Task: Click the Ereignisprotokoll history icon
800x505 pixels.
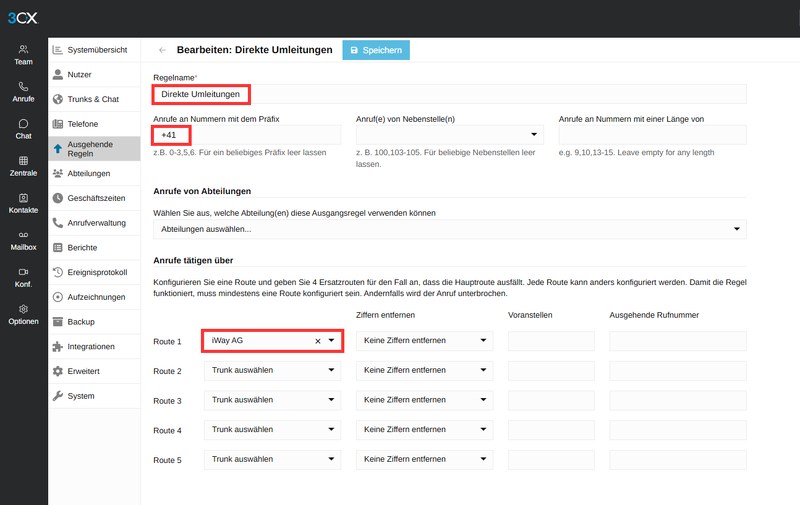Action: 58,272
